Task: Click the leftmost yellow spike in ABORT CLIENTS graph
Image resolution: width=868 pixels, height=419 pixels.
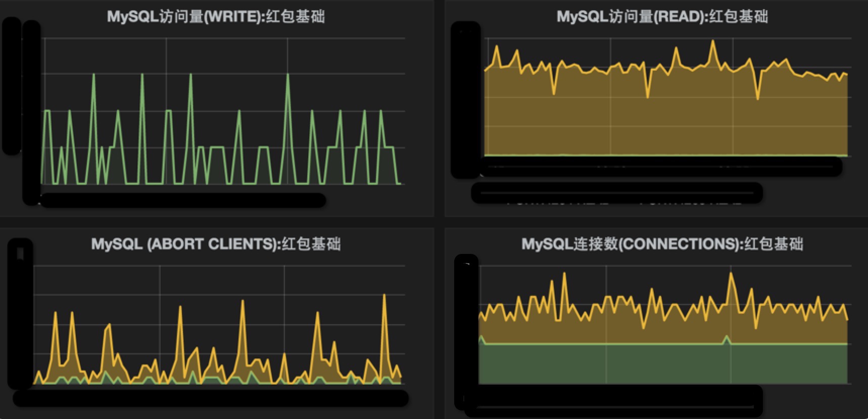Action: pos(55,314)
